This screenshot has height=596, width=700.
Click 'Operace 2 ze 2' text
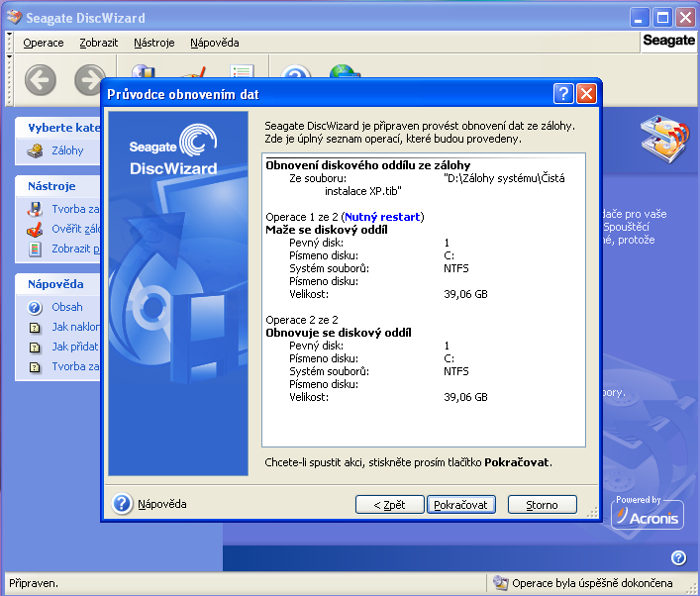click(x=302, y=320)
